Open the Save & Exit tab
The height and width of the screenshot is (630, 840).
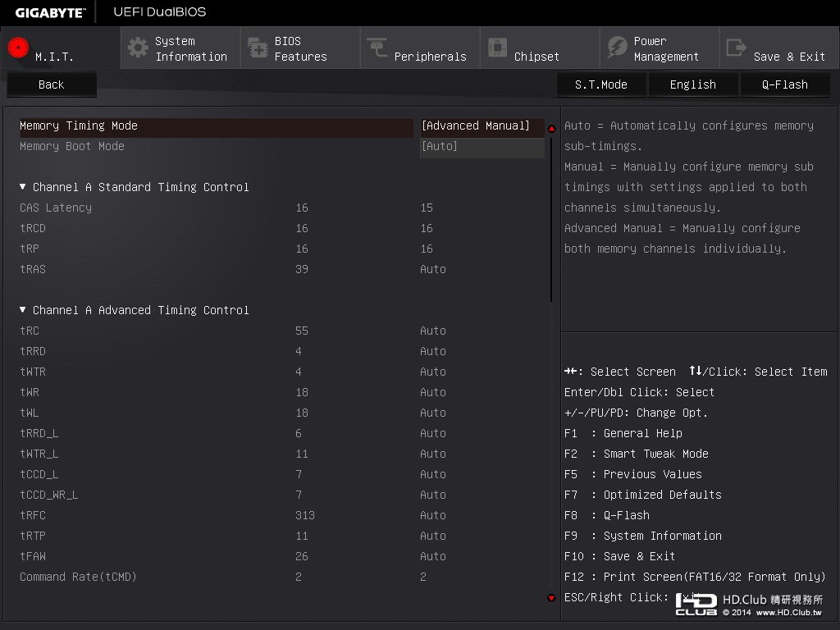[x=779, y=48]
